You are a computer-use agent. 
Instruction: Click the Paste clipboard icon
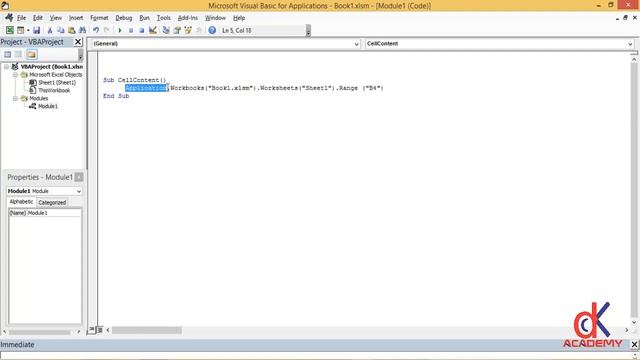(x=71, y=30)
